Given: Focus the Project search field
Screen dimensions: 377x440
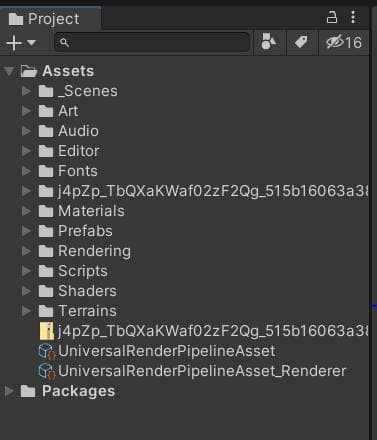Looking at the screenshot, I should (152, 42).
